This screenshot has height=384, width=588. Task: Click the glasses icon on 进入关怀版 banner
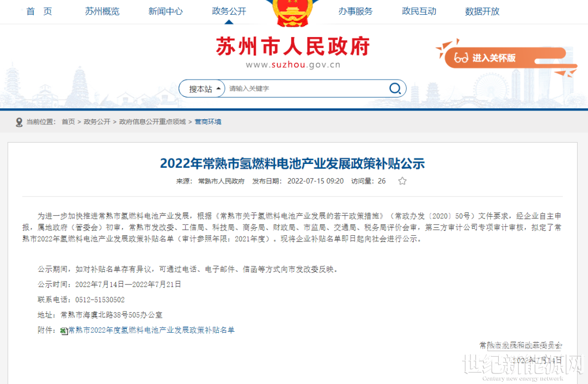pos(461,58)
